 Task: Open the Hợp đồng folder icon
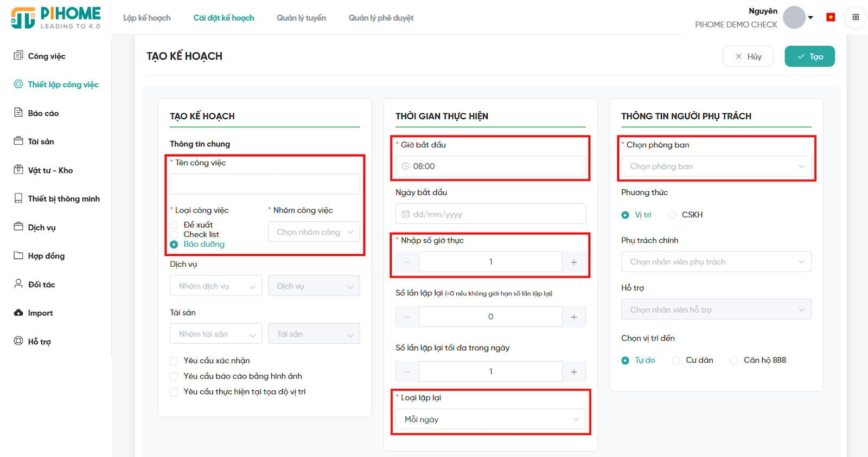[x=18, y=255]
